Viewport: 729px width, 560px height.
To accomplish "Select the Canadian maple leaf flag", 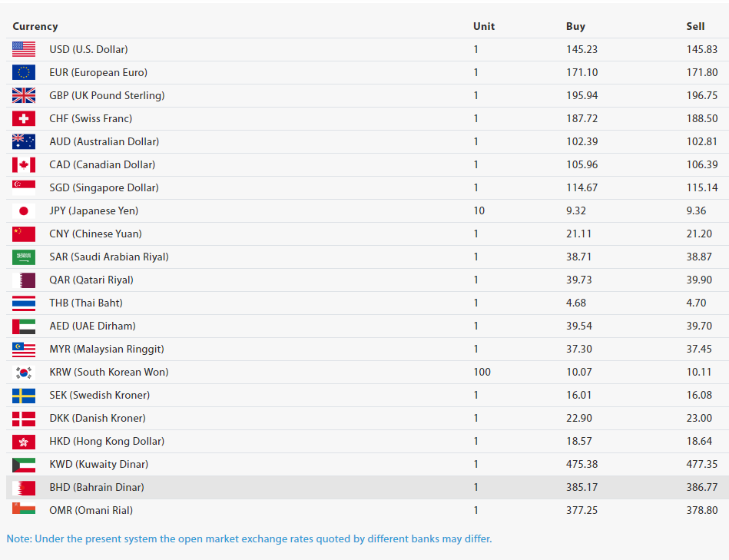I will 24,164.
